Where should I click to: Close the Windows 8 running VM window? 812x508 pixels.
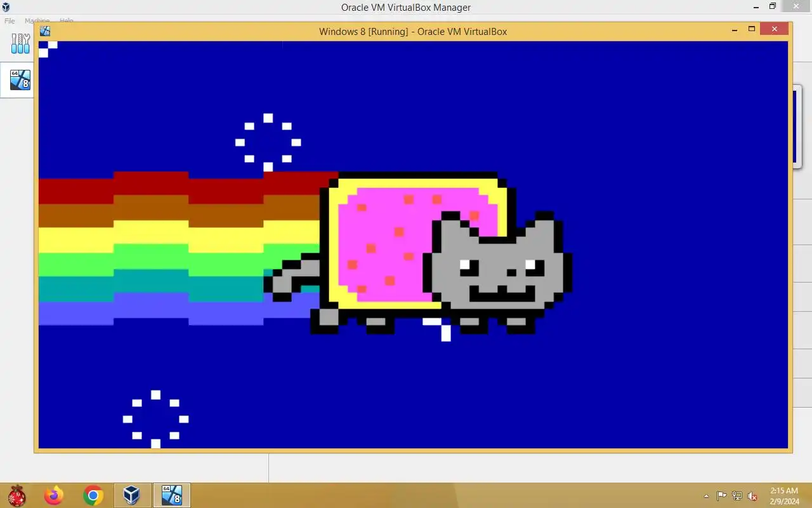(775, 29)
